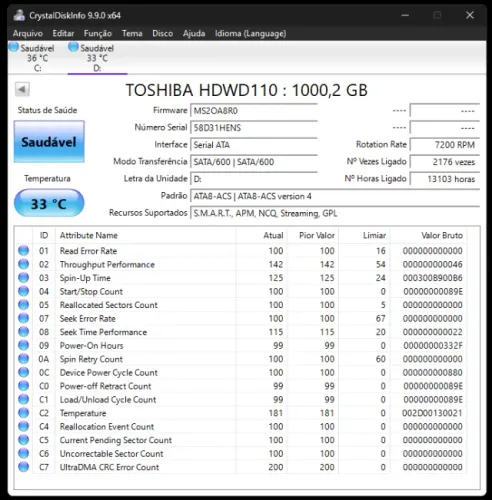Open the Disco menu
Screen dimensions: 492x500
tap(162, 33)
